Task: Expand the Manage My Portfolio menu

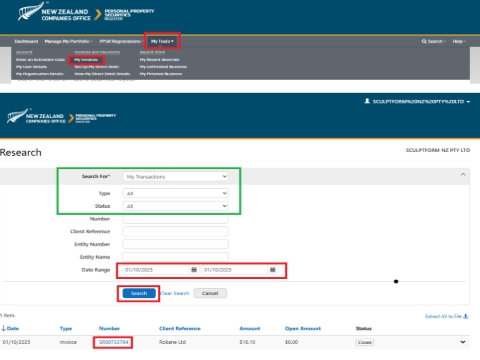Action: click(68, 41)
